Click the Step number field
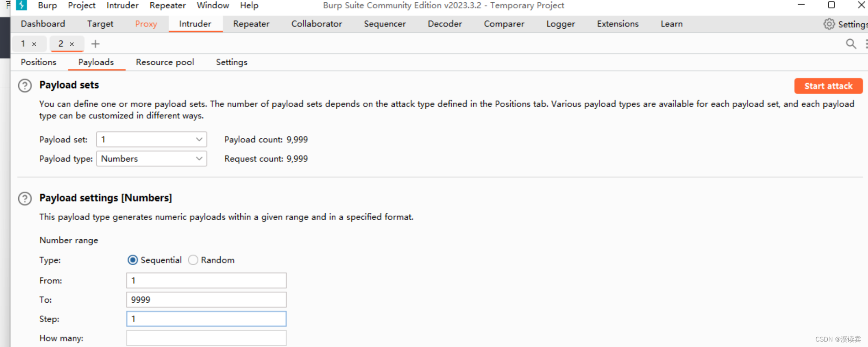 click(206, 319)
